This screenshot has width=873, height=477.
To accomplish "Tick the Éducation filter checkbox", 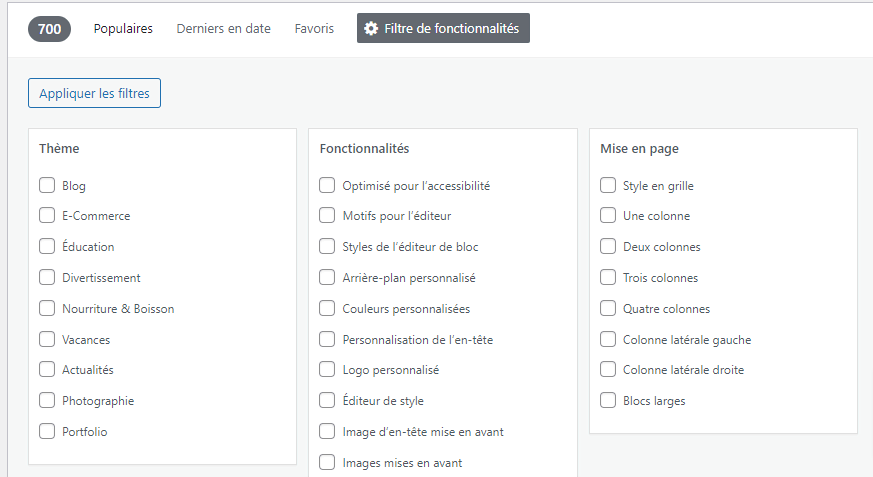I will pyautogui.click(x=47, y=246).
